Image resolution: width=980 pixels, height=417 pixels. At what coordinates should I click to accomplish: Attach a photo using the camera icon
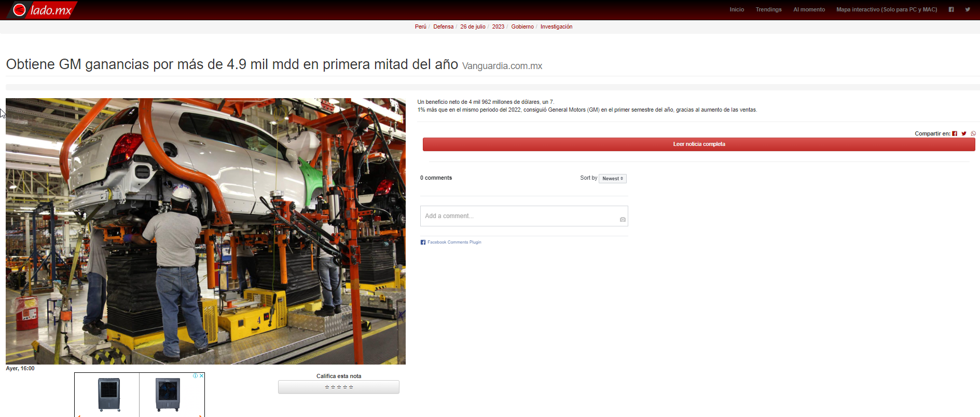click(x=623, y=220)
